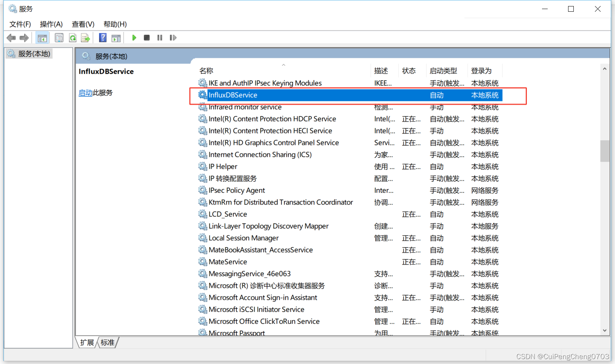615x364 pixels.
Task: Click the Back arrow toolbar icon
Action: click(11, 38)
